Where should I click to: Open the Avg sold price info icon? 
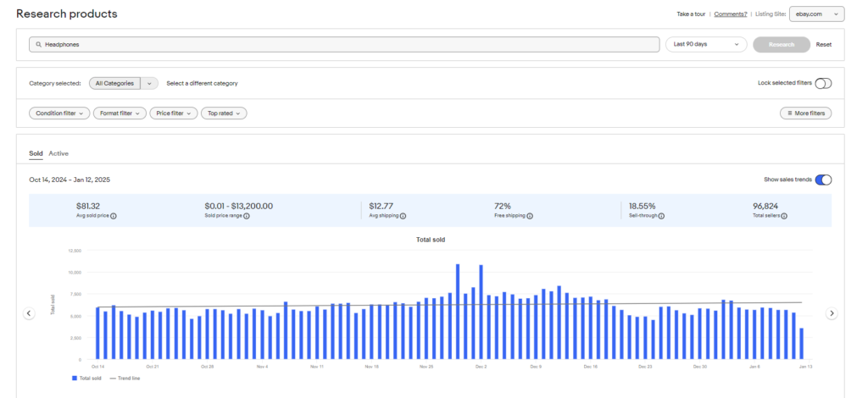114,216
